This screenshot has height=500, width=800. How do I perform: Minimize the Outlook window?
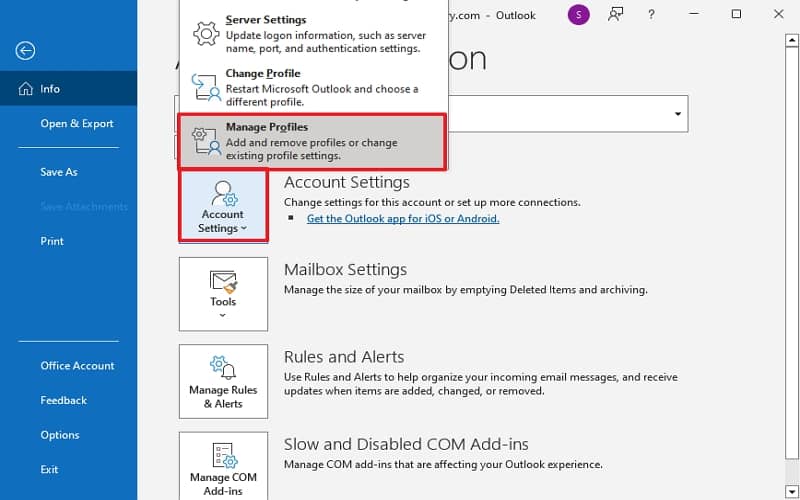693,14
